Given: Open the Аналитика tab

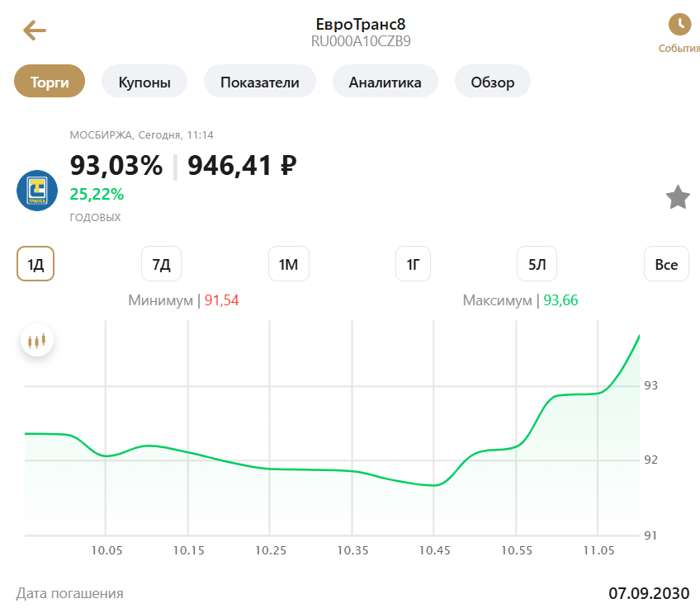Looking at the screenshot, I should point(385,81).
